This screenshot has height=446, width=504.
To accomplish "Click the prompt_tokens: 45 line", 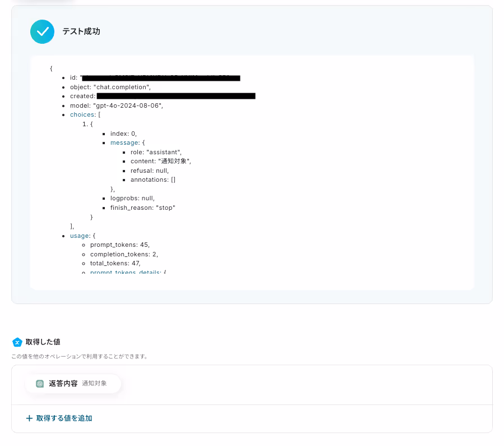I will click(x=120, y=245).
